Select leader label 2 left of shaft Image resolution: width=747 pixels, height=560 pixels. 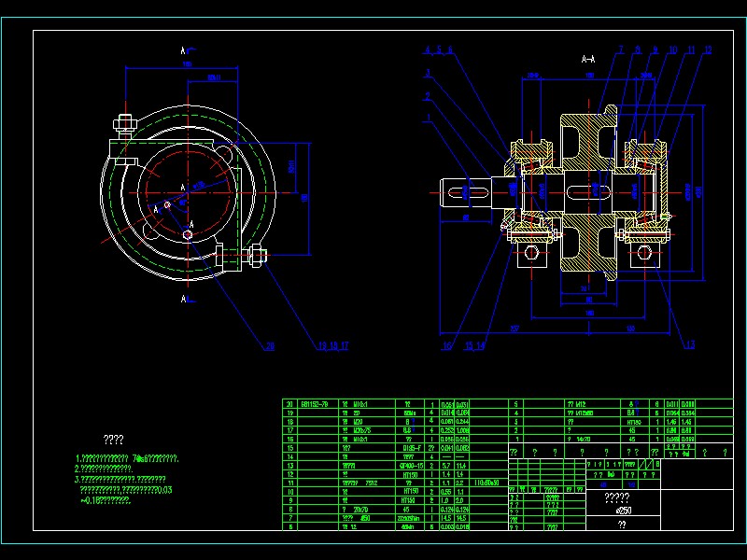(428, 96)
